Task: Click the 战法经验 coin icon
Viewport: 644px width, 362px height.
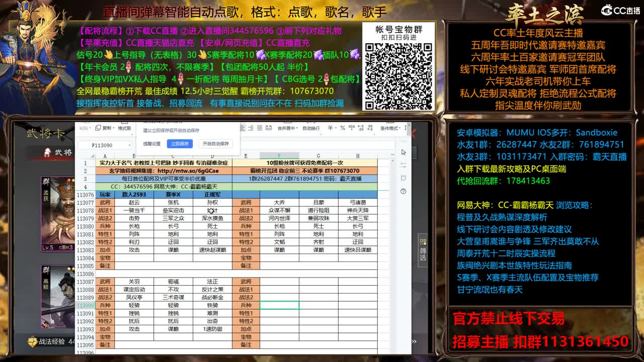Action: pyautogui.click(x=32, y=341)
